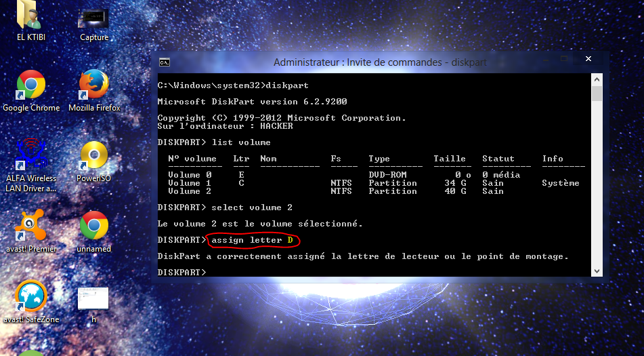The height and width of the screenshot is (356, 644).
Task: Click '0 média' status value
Action: 501,175
